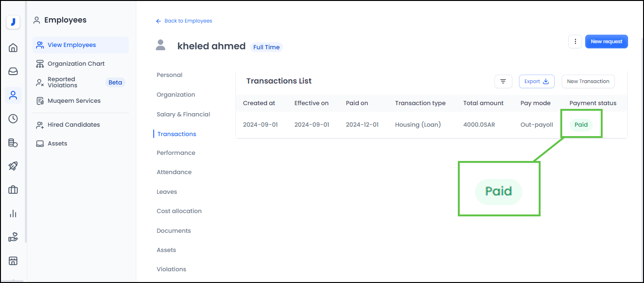Viewport: 644px width, 283px height.
Task: Click the New Transaction button
Action: point(588,81)
